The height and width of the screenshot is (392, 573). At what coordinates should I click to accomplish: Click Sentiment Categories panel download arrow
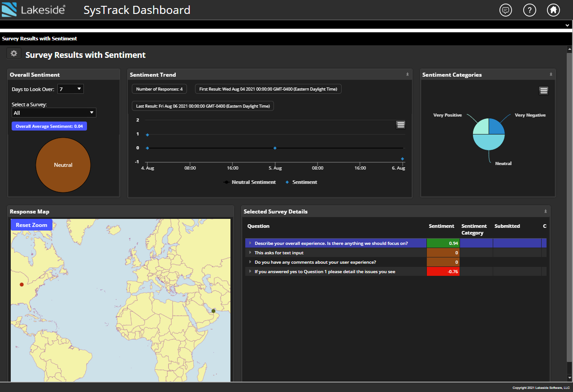coord(551,74)
